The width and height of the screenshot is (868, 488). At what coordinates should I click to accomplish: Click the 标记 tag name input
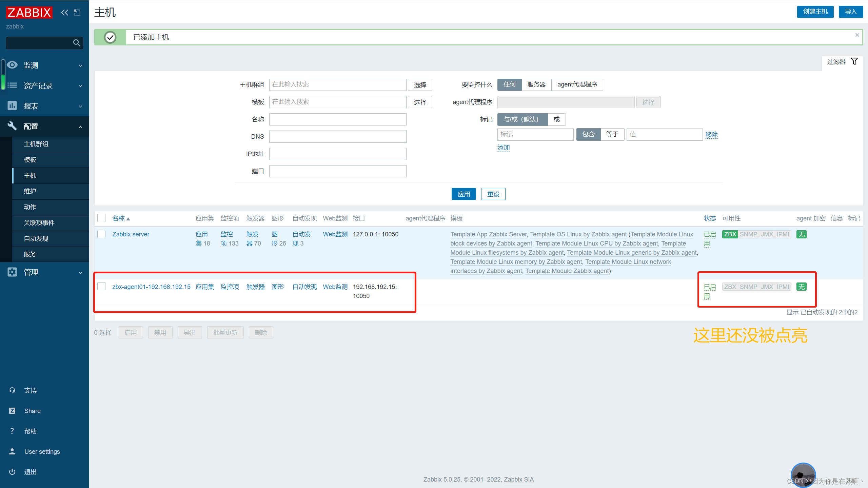click(x=535, y=134)
